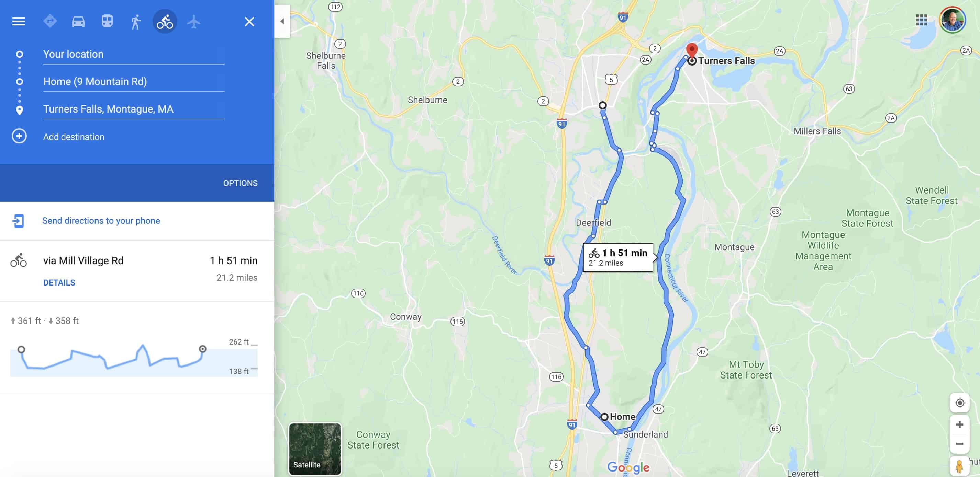Select the driving directions mode icon
This screenshot has width=980, height=477.
click(77, 21)
